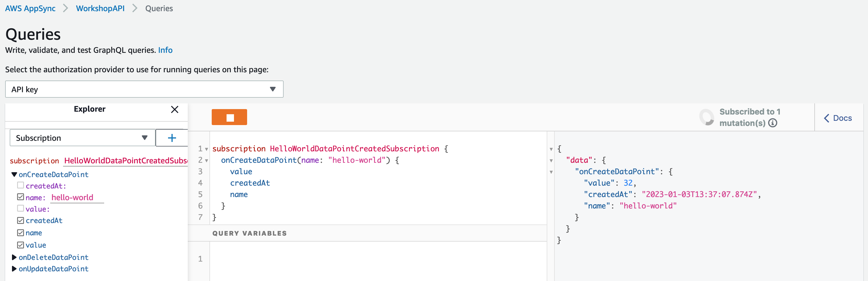Add a new subscription with plus button
Image resolution: width=868 pixels, height=281 pixels.
(172, 138)
